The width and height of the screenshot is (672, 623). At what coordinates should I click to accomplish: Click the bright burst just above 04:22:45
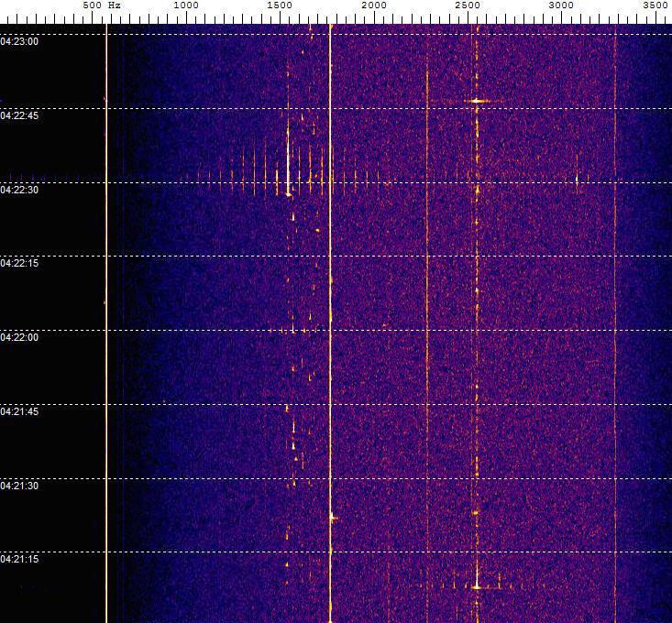tap(477, 101)
